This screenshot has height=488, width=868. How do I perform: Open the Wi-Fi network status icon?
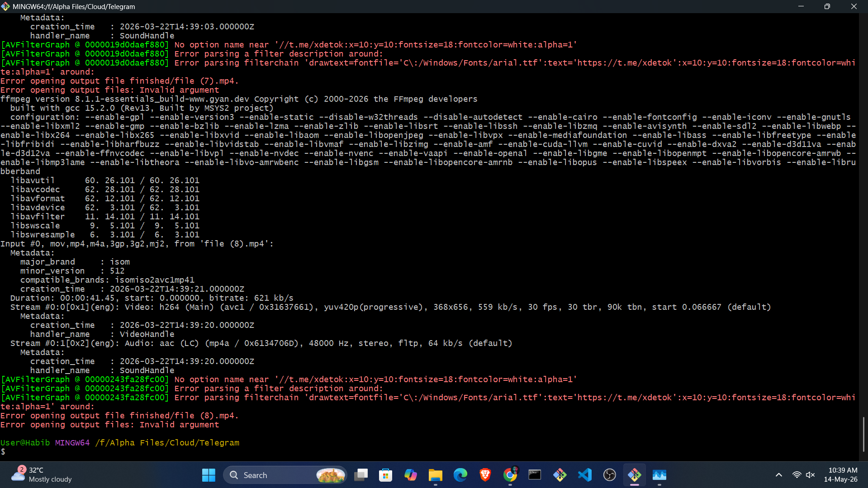click(x=797, y=475)
